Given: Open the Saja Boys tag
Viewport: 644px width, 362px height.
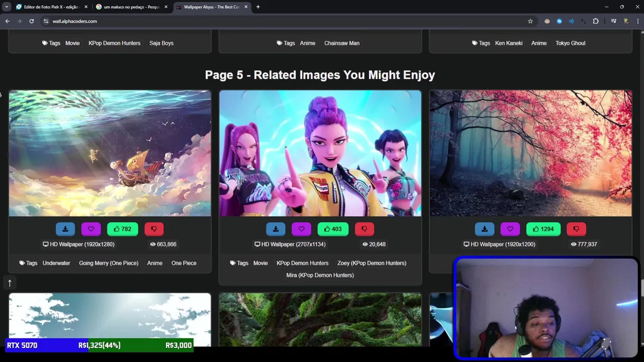Looking at the screenshot, I should click(162, 43).
